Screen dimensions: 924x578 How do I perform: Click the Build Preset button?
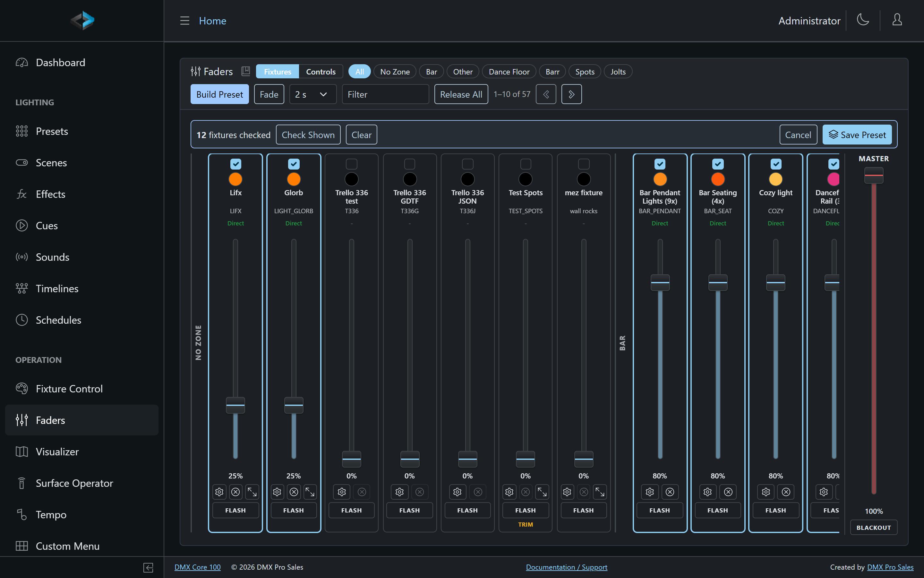(219, 94)
